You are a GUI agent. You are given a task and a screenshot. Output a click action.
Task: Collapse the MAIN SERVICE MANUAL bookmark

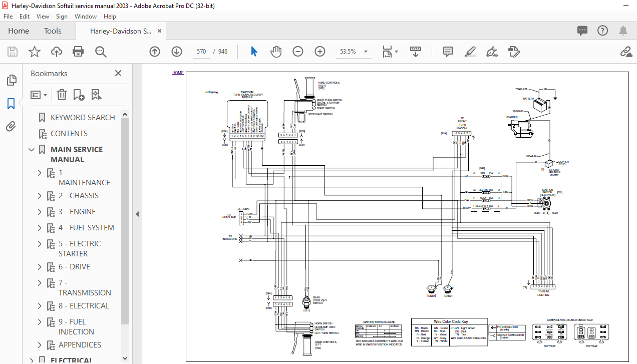(32, 150)
